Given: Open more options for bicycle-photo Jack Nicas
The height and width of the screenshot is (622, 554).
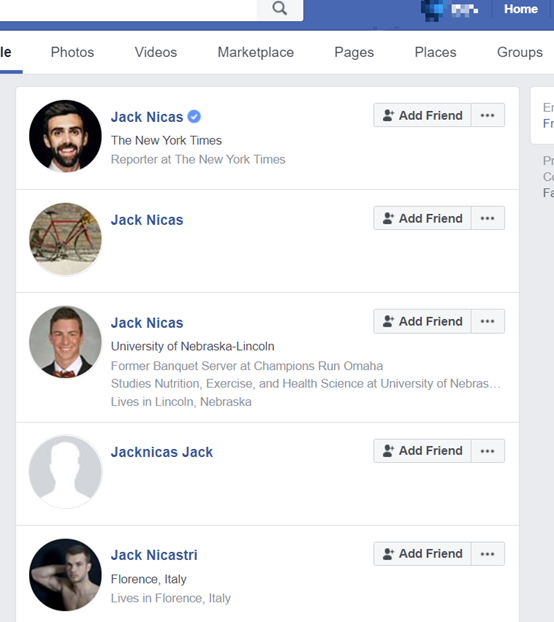Looking at the screenshot, I should click(x=487, y=218).
